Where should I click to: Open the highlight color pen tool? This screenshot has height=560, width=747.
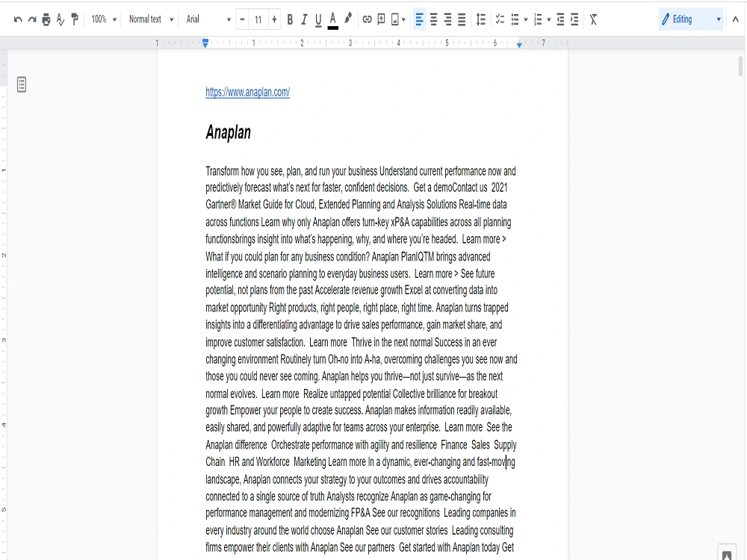(348, 19)
